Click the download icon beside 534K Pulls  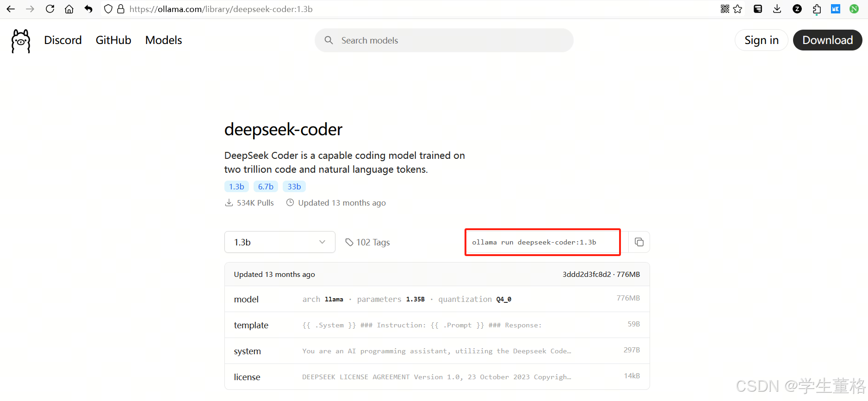point(229,203)
